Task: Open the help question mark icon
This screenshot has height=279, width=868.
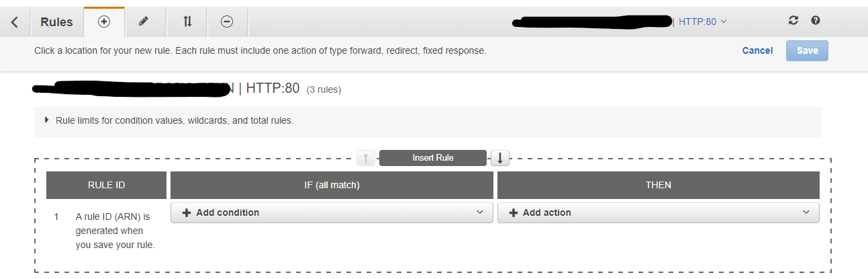Action: 816,21
